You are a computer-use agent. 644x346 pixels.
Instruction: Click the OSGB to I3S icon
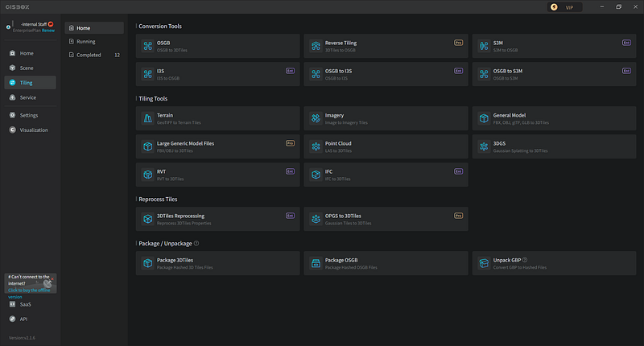[x=316, y=74]
